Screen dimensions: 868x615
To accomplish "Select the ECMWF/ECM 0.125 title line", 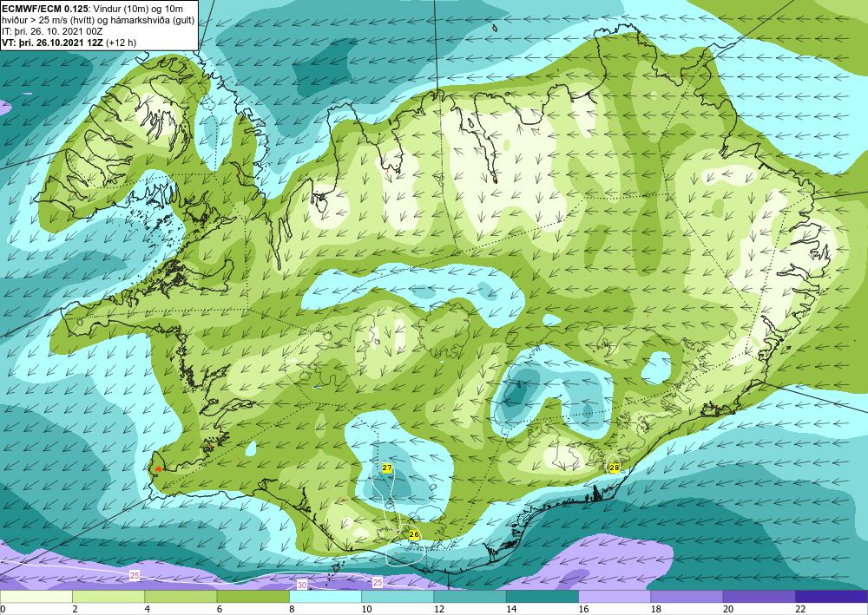I will 93,9.
